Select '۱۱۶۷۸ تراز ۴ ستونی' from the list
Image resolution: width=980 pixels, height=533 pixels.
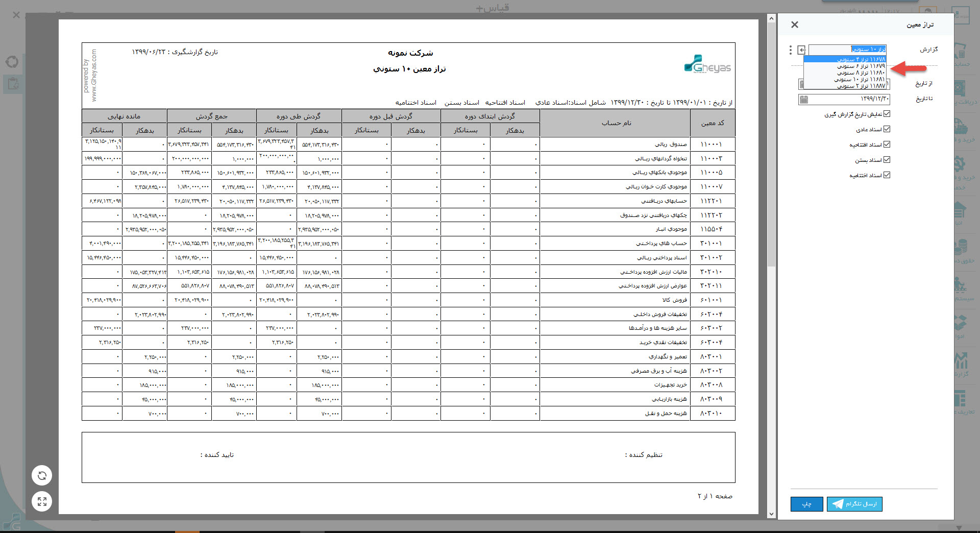[x=845, y=59]
